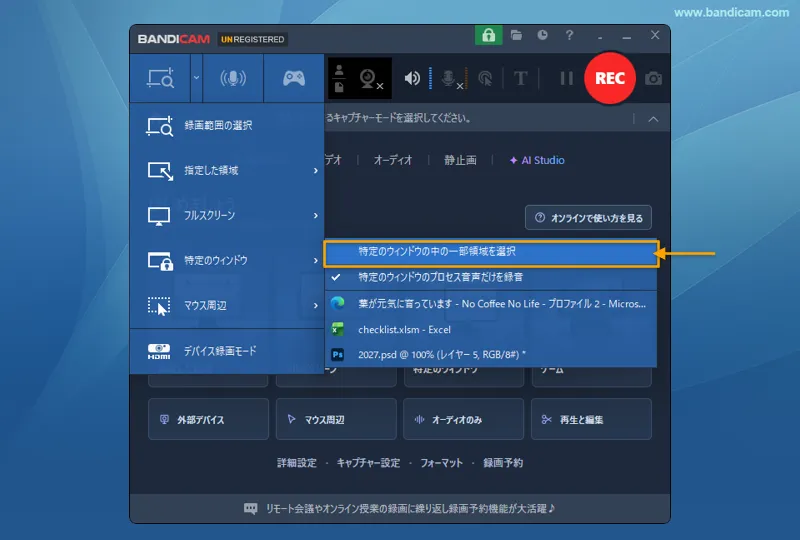Image resolution: width=800 pixels, height=540 pixels.
Task: Click the マウス周辺 cursor icon
Action: (159, 306)
